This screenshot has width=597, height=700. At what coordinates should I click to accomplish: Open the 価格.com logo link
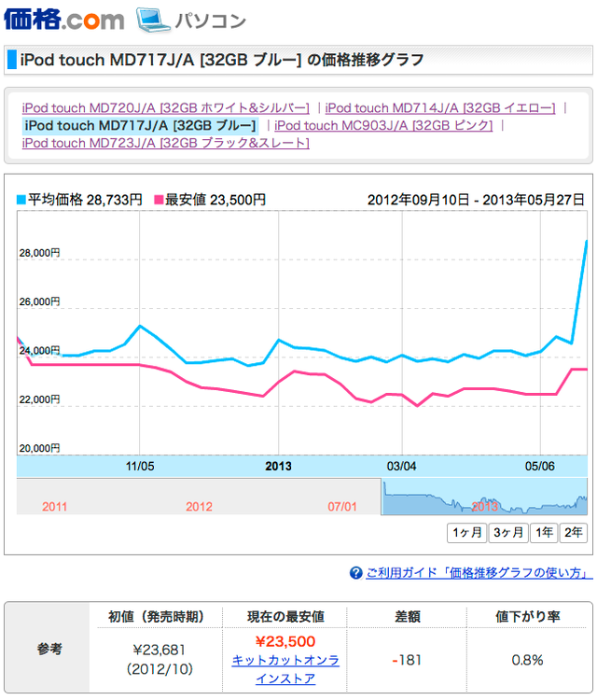click(x=63, y=21)
